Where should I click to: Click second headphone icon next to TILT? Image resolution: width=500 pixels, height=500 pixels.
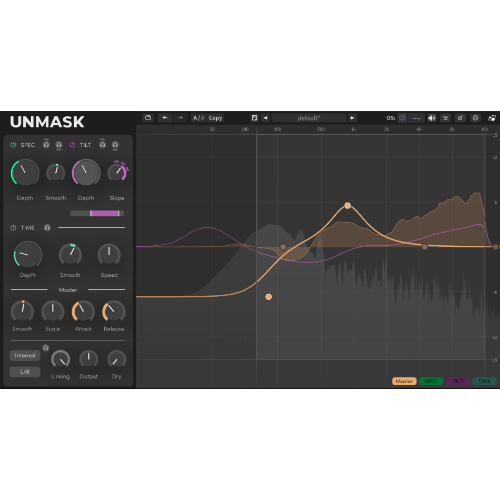point(115,145)
